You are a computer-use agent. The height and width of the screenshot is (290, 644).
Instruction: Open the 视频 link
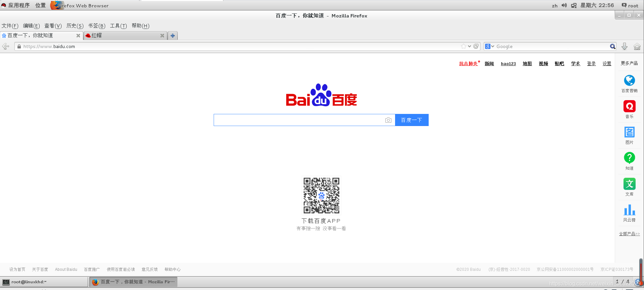click(543, 64)
